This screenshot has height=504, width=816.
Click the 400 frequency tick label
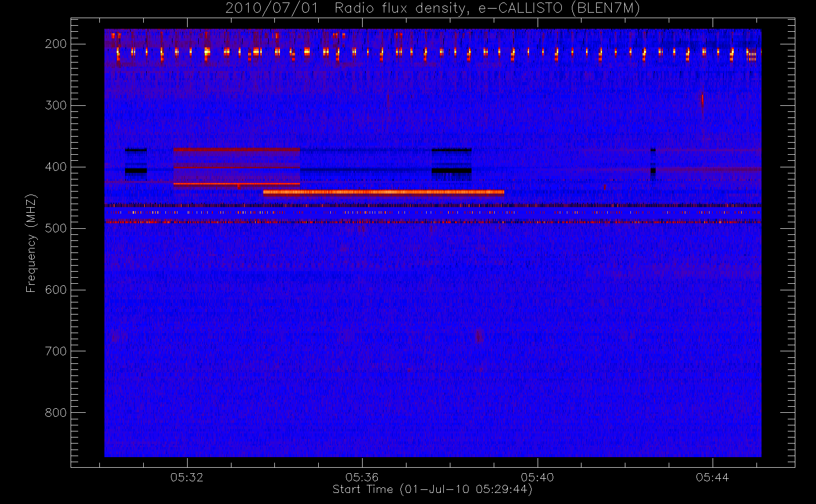click(55, 167)
